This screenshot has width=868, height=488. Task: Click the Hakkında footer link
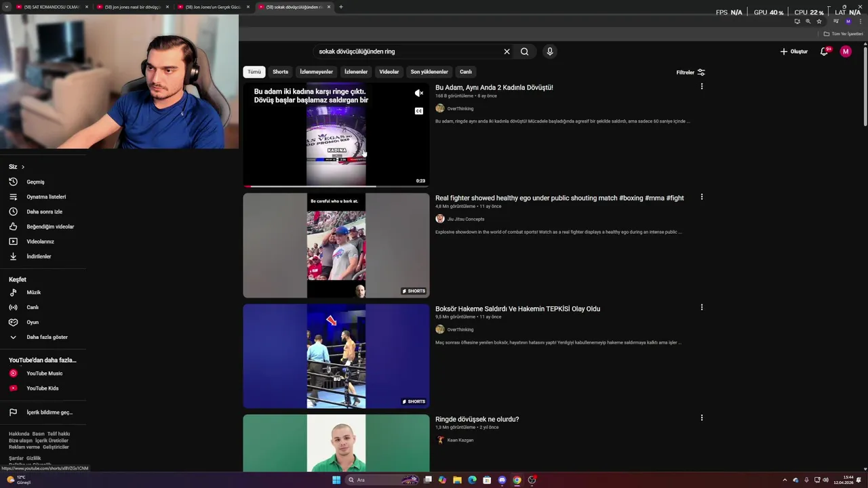pos(19,434)
